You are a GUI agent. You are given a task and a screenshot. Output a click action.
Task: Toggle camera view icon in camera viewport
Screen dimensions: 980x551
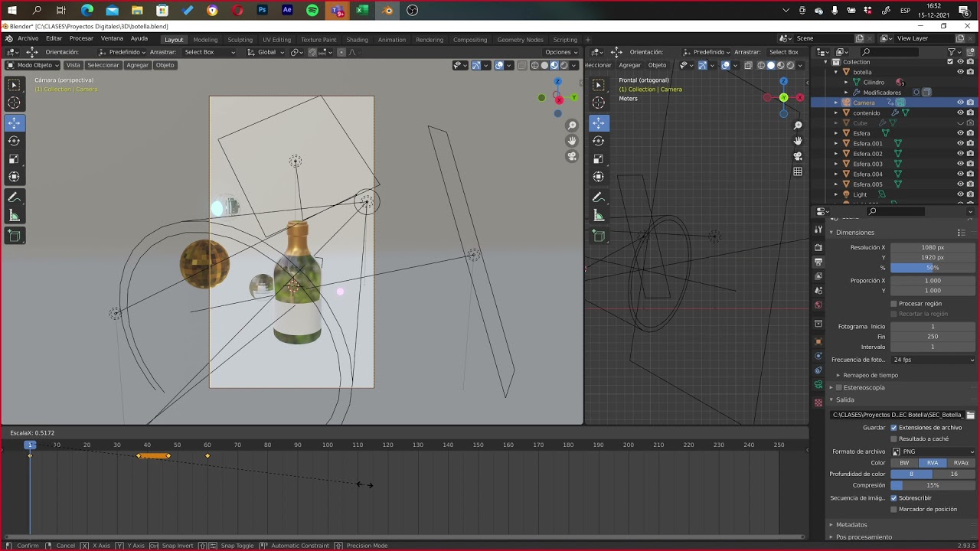[x=572, y=156]
